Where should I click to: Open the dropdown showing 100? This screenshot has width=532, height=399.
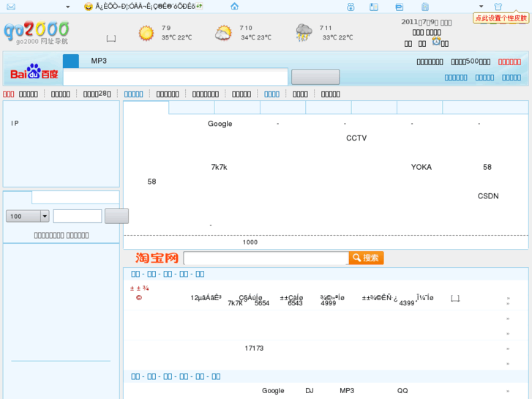(x=28, y=216)
